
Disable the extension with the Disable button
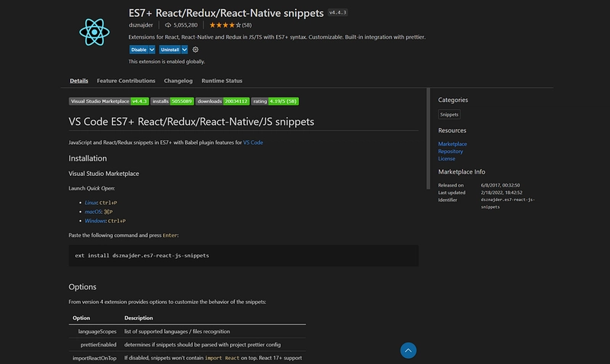pos(139,49)
